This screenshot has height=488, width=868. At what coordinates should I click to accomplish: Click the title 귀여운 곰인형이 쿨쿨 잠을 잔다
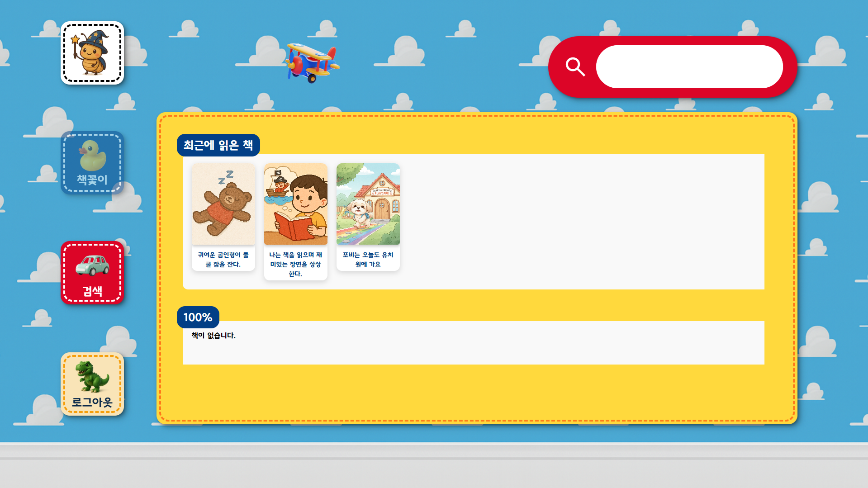pyautogui.click(x=223, y=260)
